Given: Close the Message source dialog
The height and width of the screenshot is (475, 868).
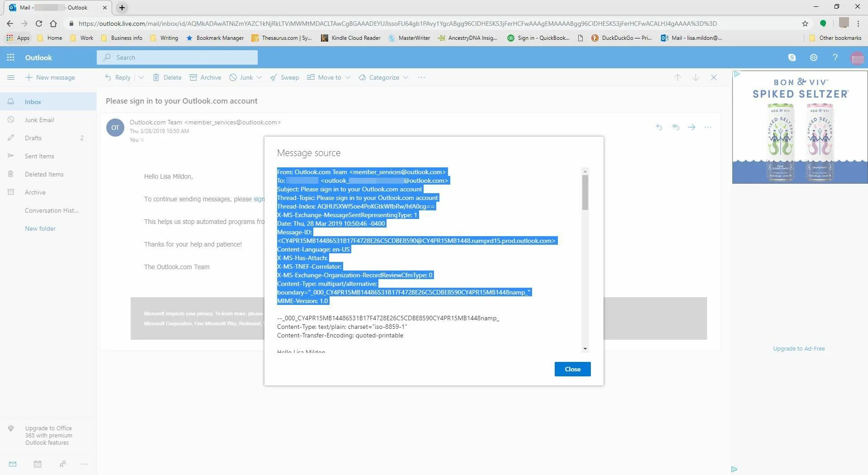Looking at the screenshot, I should pyautogui.click(x=572, y=369).
